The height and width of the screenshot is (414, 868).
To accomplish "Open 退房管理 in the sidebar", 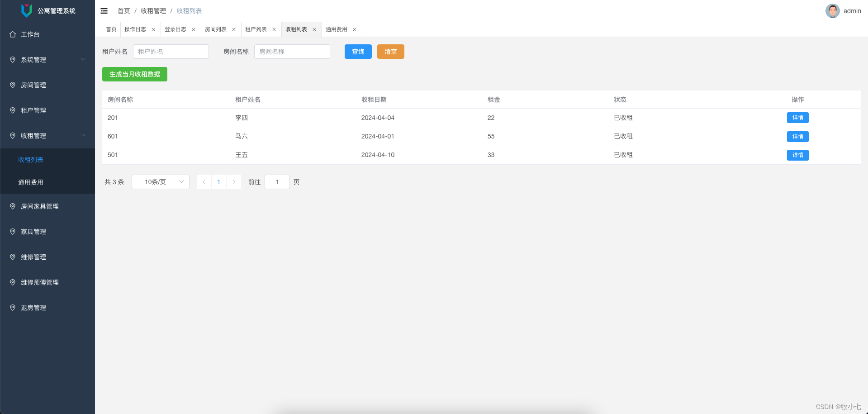I will (47, 308).
